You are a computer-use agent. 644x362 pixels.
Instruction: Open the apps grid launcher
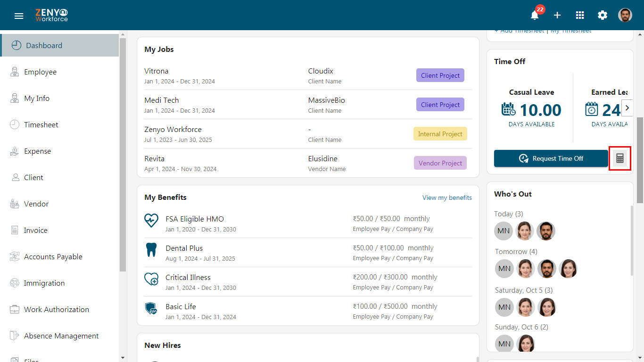pos(580,15)
